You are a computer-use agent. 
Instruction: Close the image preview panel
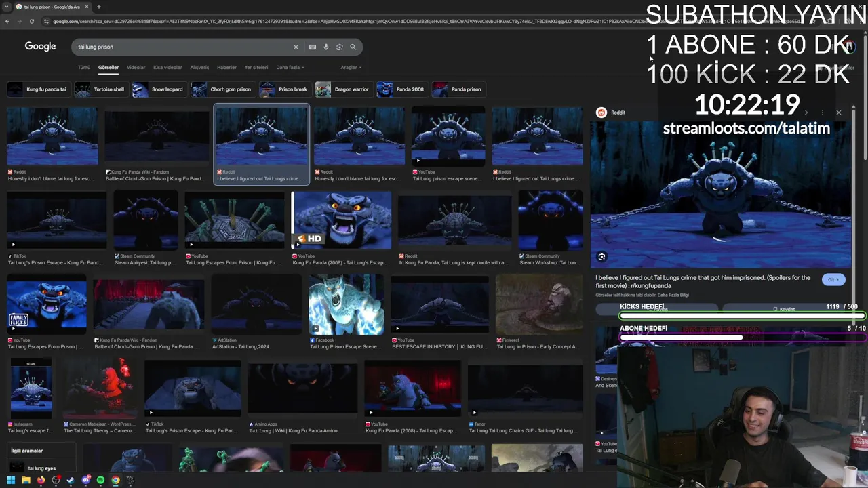point(839,113)
